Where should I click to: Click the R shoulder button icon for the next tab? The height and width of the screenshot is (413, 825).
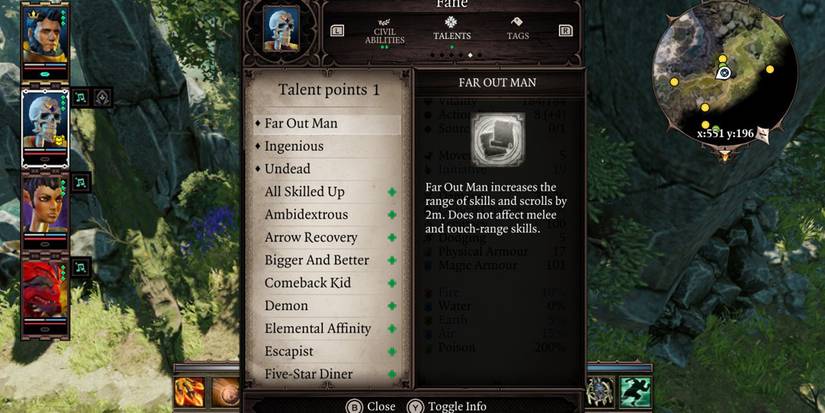point(566,31)
